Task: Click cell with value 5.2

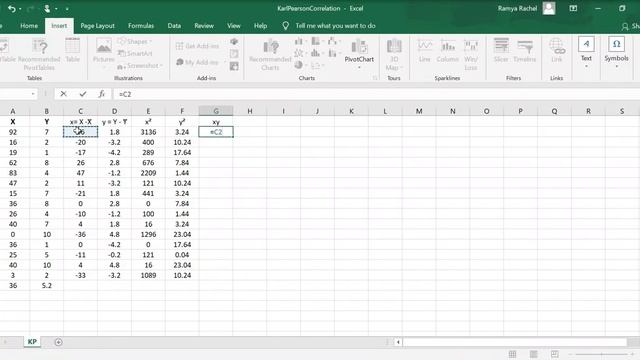Action: 47,285
